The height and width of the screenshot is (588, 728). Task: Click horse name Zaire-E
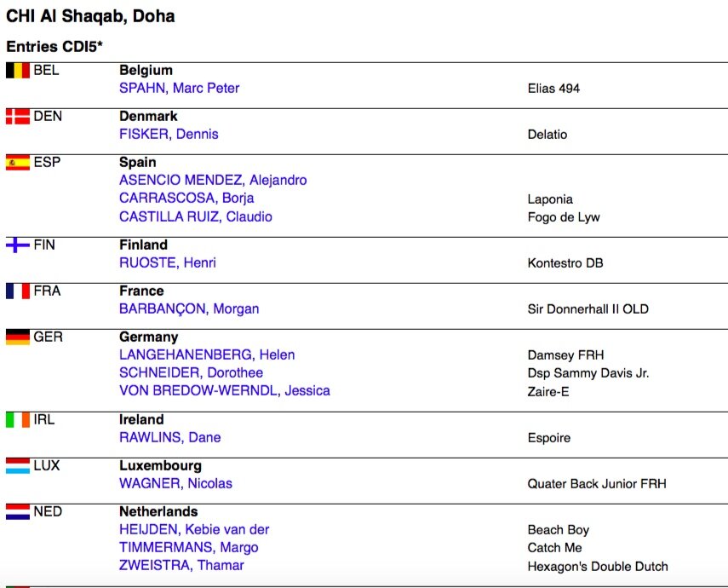pos(547,392)
